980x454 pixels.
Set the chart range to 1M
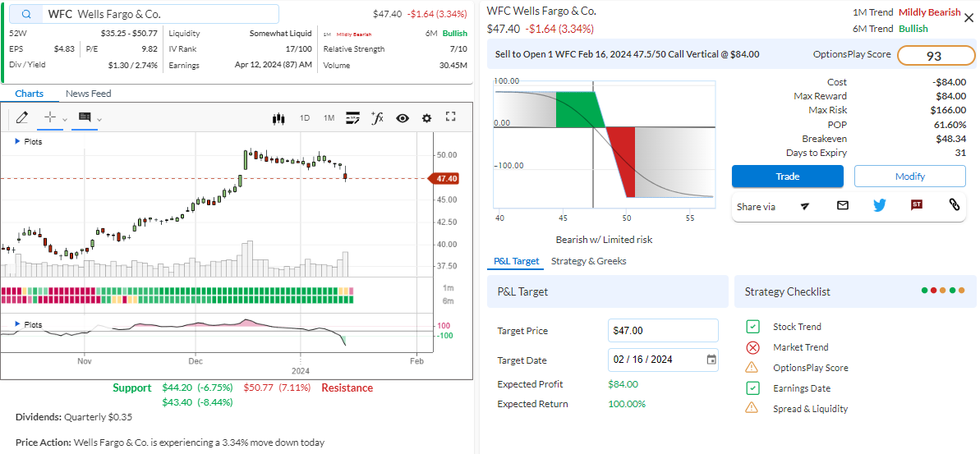[x=329, y=118]
